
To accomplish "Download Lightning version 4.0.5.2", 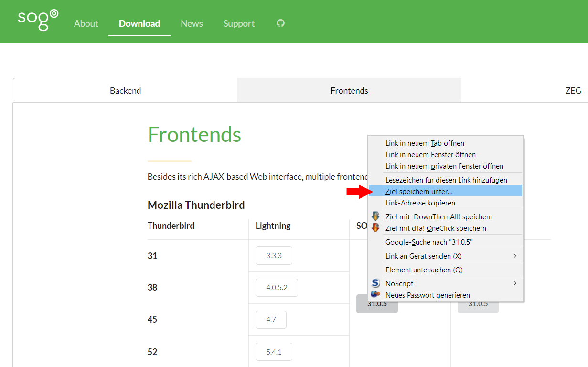I will point(277,288).
